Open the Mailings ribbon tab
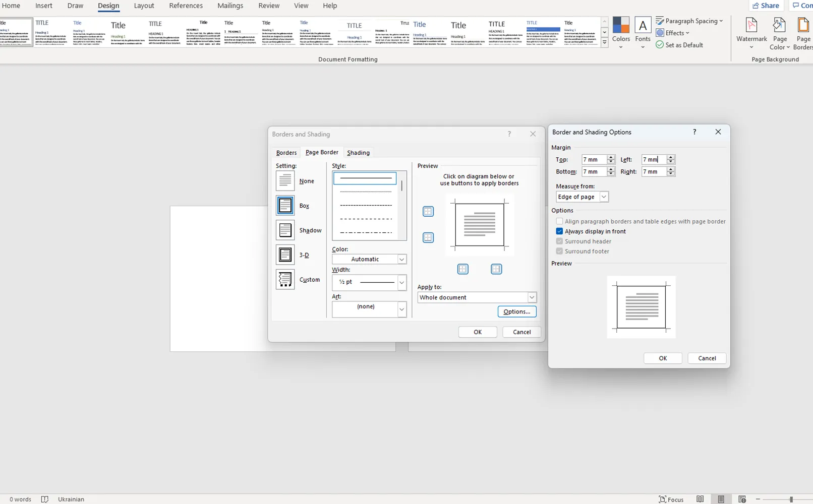Viewport: 813px width, 504px height. [230, 6]
